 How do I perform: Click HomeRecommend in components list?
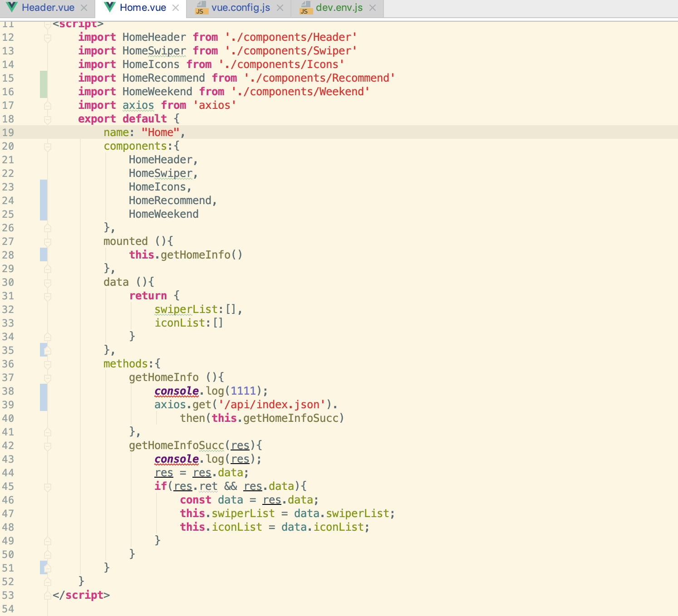pyautogui.click(x=170, y=200)
